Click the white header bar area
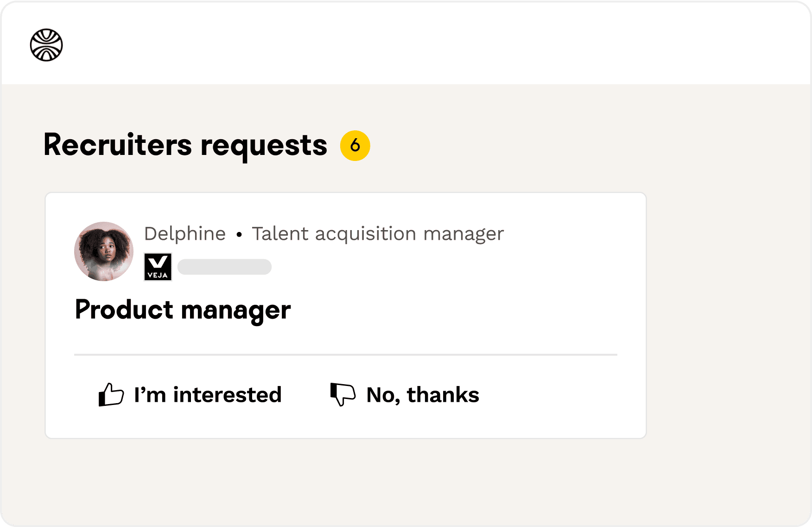 point(417,44)
